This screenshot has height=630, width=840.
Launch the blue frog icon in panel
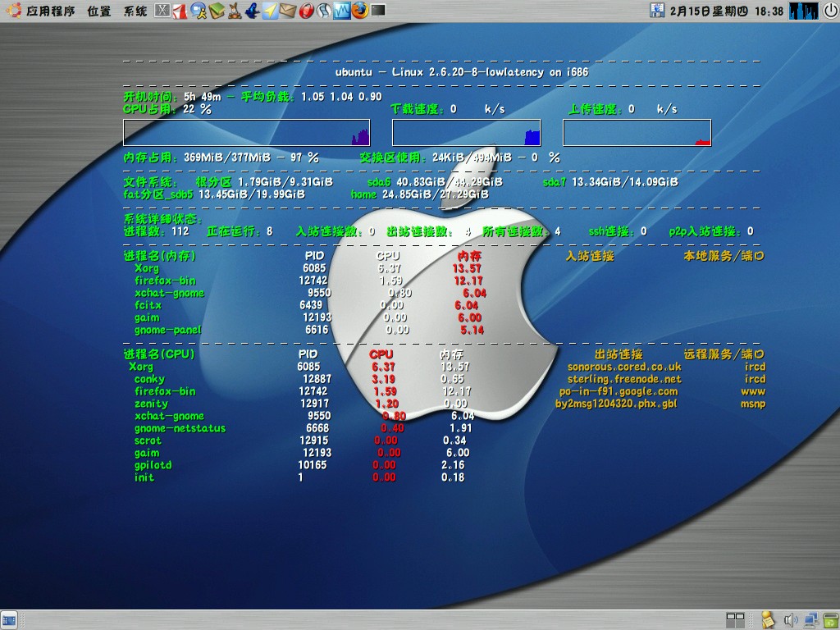[x=253, y=11]
